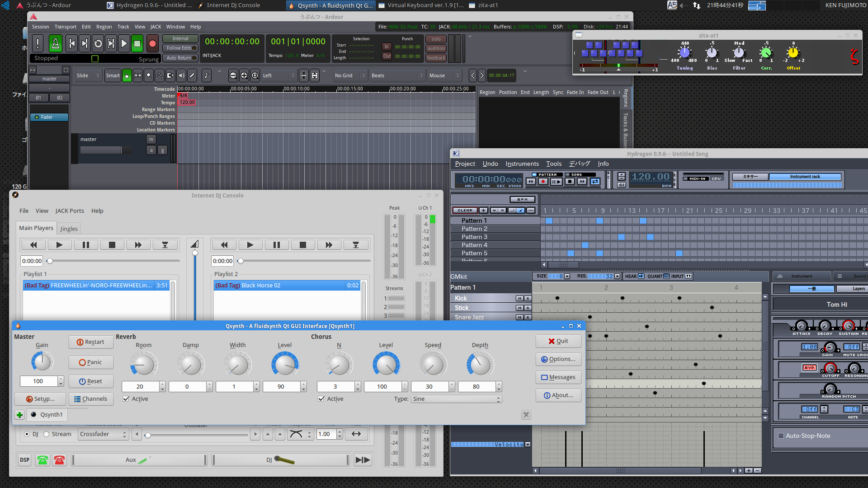Add new engine with green plus in Qsynth
868x488 pixels.
point(19,415)
